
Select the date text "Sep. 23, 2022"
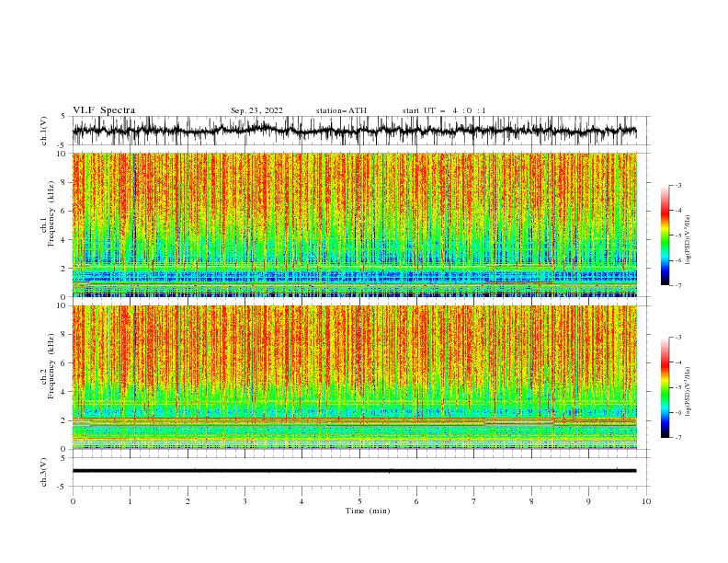pos(256,110)
